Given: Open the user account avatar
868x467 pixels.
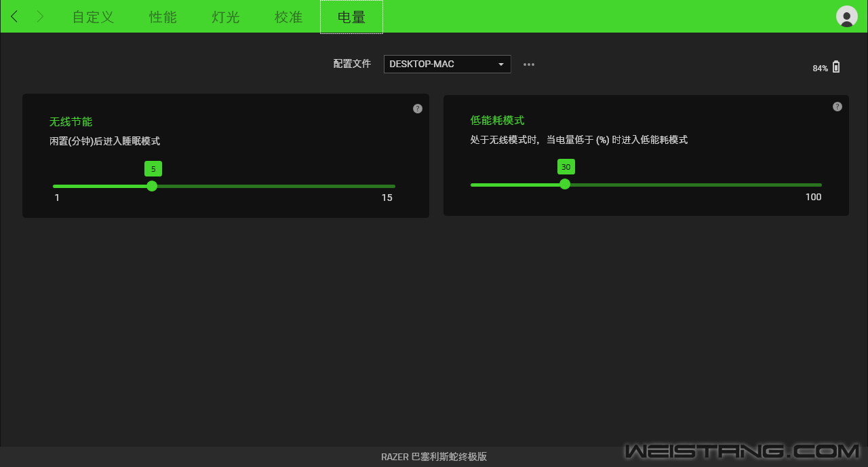Looking at the screenshot, I should (x=846, y=16).
